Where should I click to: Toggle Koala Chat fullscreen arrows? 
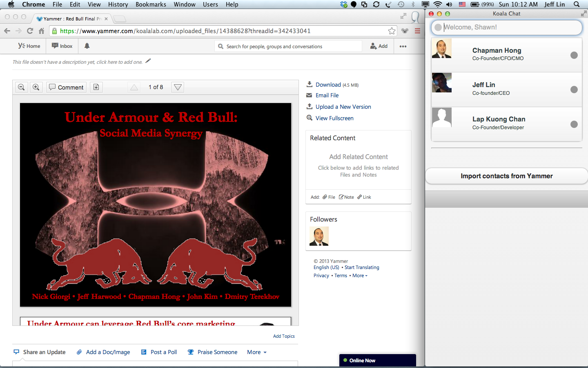pos(584,13)
